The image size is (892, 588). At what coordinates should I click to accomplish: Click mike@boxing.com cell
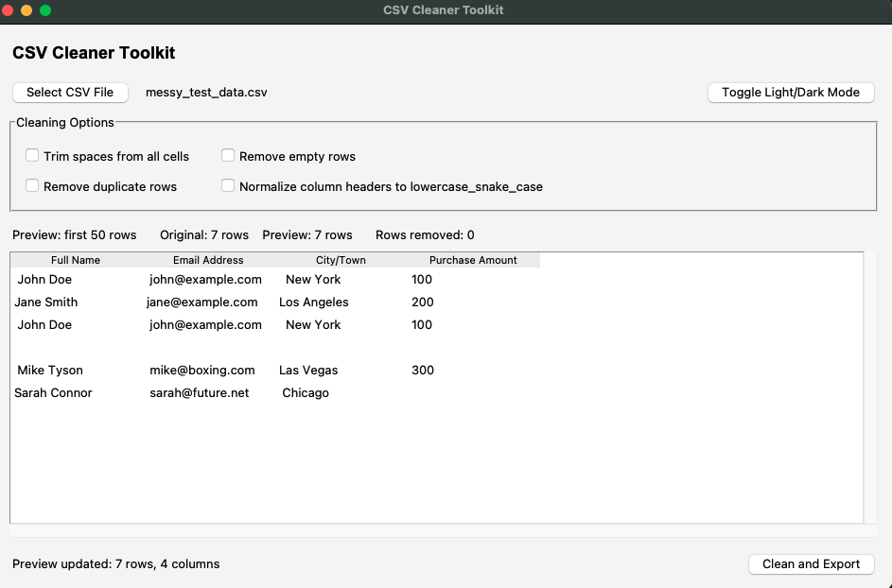click(201, 371)
